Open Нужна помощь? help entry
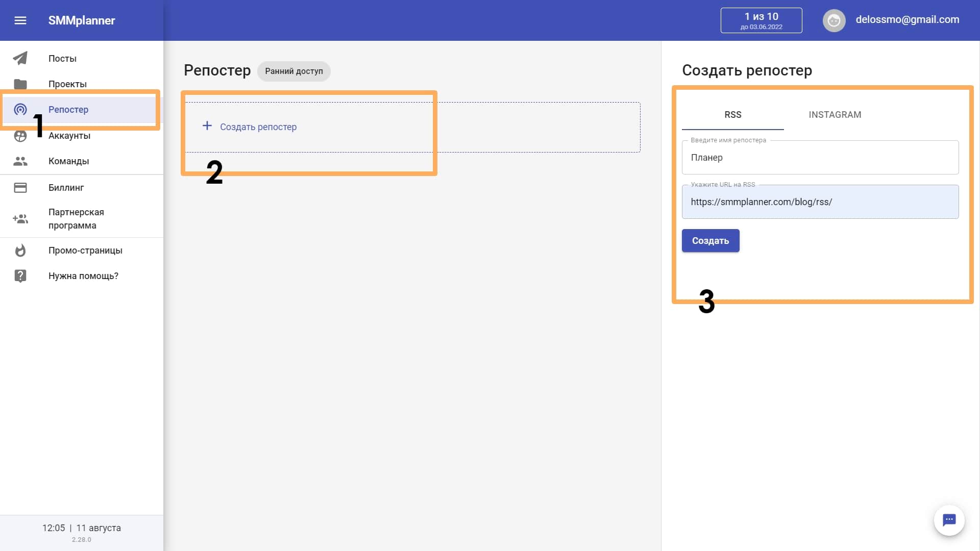 pyautogui.click(x=82, y=276)
